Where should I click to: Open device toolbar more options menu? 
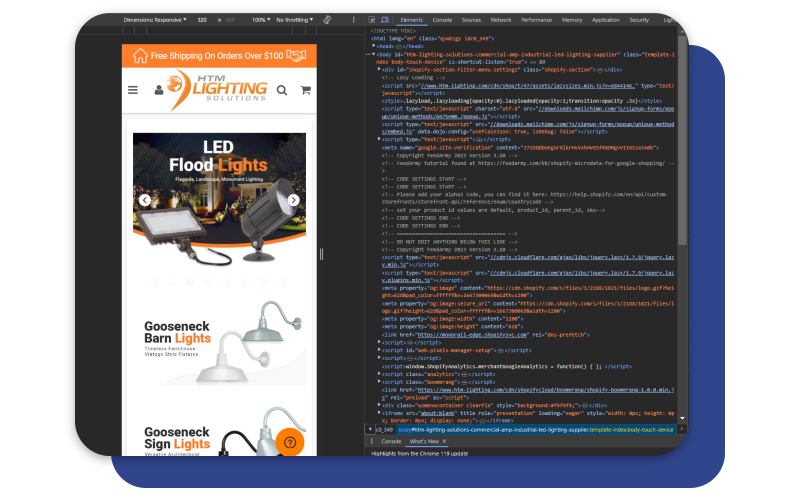(354, 20)
